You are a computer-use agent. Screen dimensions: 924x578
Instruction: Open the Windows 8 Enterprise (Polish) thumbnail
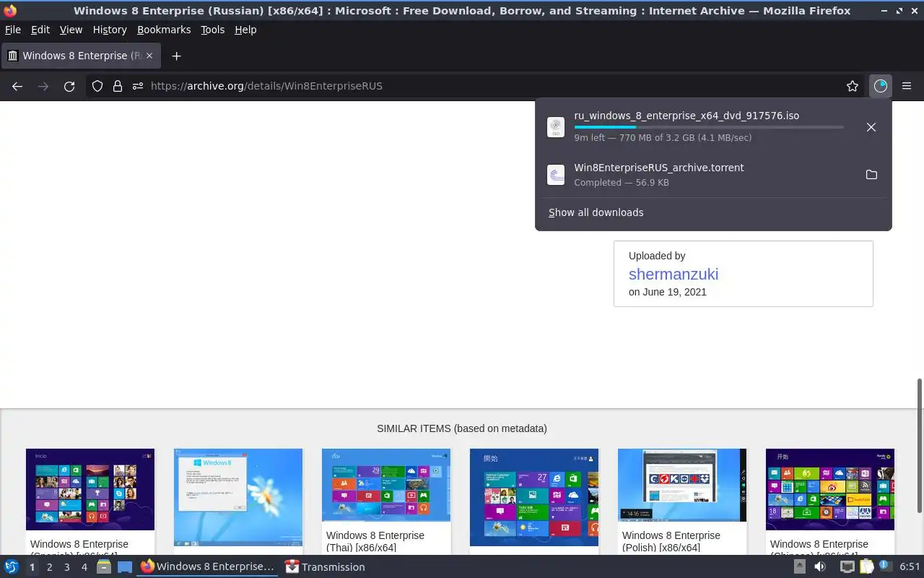coord(682,485)
